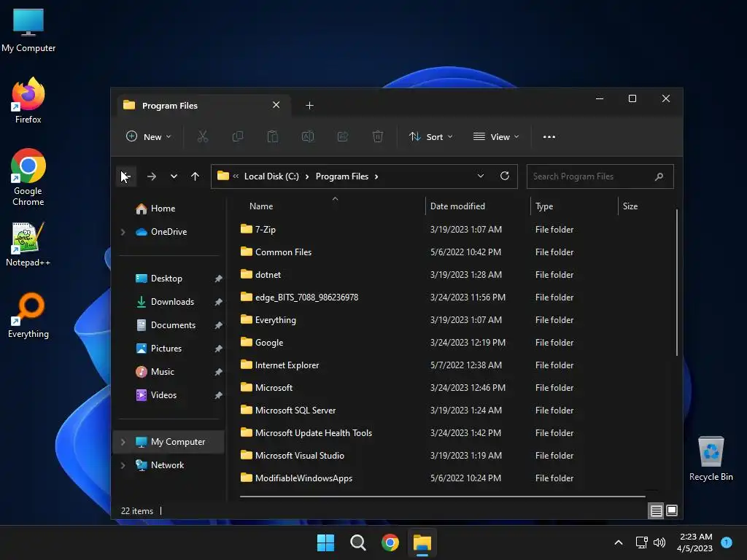This screenshot has width=747, height=560.
Task: Close the Program Files tab
Action: [x=276, y=105]
